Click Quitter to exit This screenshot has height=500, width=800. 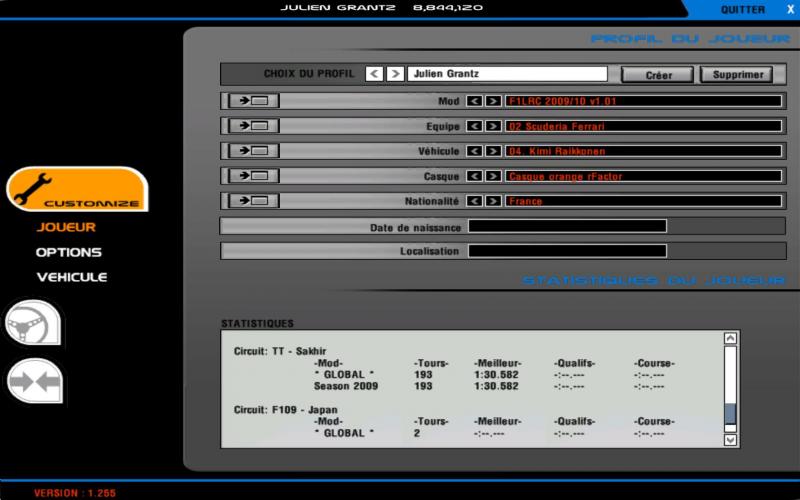[743, 9]
